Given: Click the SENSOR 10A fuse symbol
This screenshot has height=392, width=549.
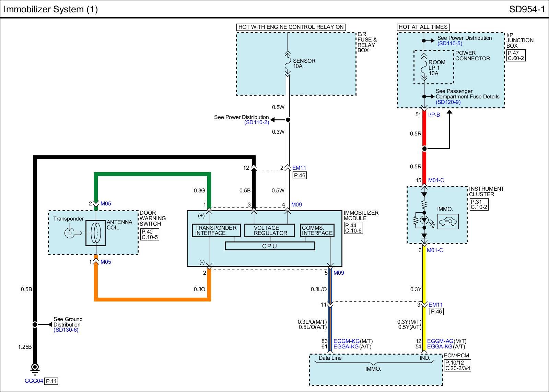Looking at the screenshot, I should pyautogui.click(x=288, y=63).
